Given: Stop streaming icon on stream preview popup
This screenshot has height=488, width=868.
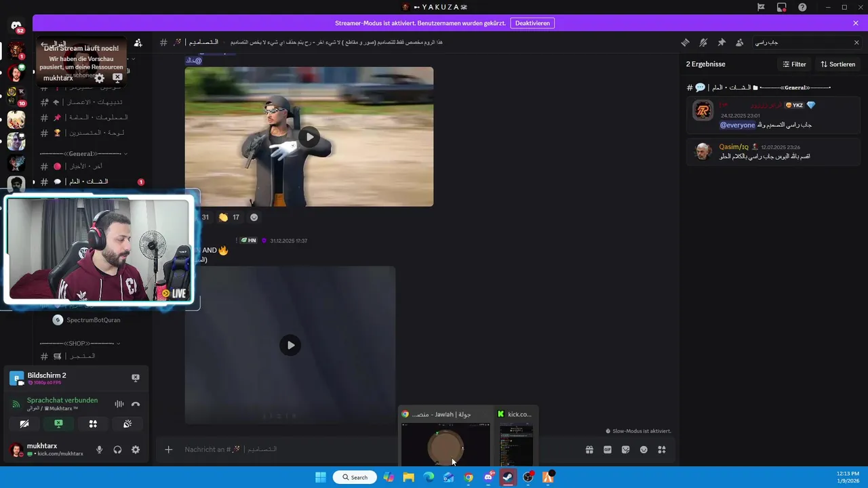Looking at the screenshot, I should click(x=117, y=78).
